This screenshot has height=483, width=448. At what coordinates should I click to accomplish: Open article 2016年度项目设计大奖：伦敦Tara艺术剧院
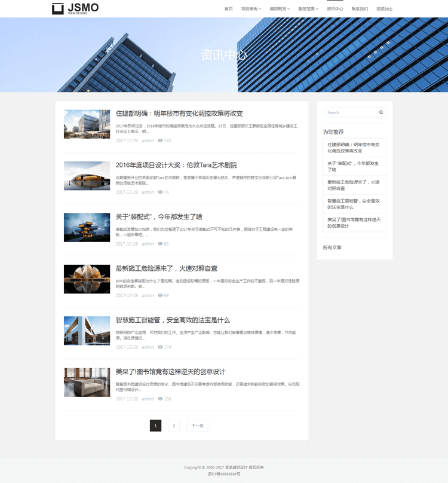click(176, 165)
